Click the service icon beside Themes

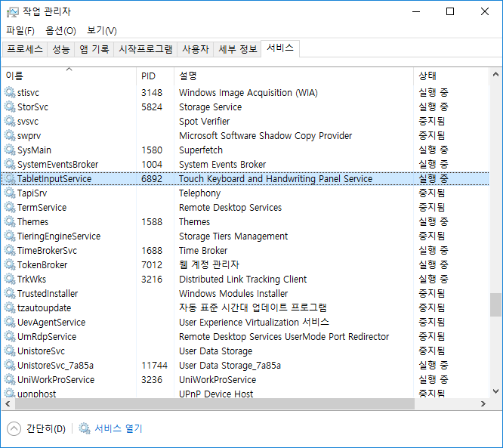pyautogui.click(x=10, y=222)
